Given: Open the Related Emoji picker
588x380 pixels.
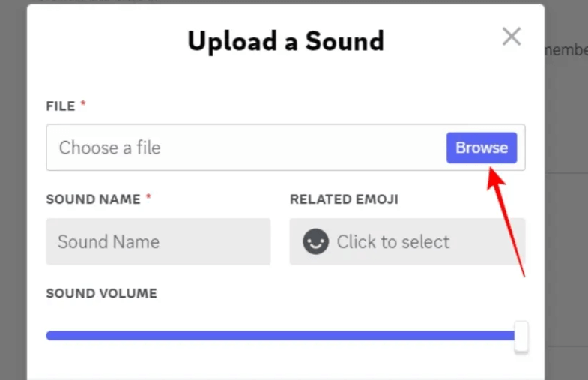Looking at the screenshot, I should [407, 241].
